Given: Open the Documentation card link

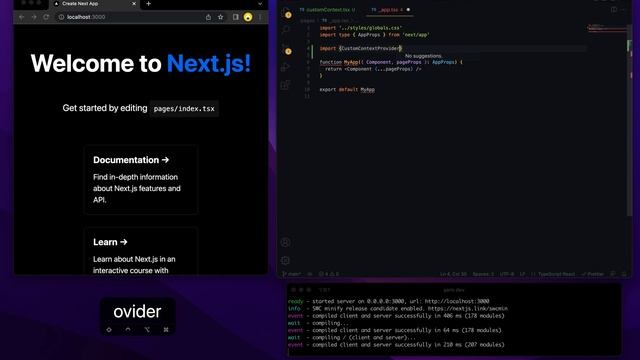Looking at the screenshot, I should (141, 180).
